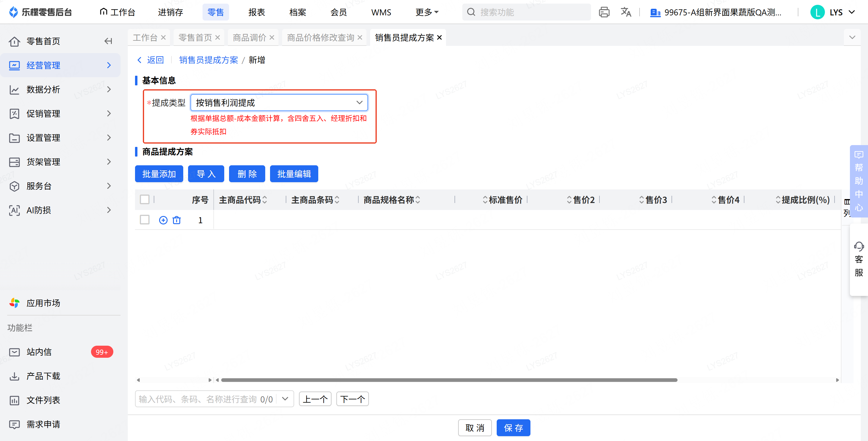Click the 取消 button
The width and height of the screenshot is (868, 441).
tap(475, 428)
